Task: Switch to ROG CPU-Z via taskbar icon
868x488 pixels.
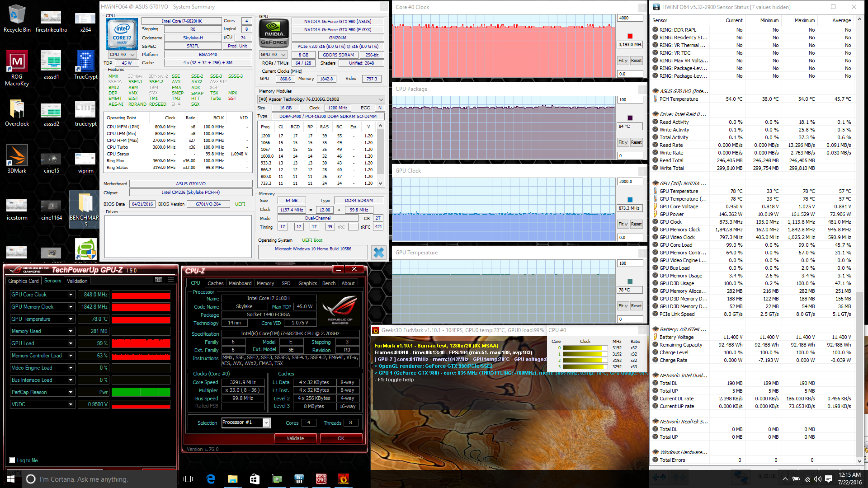Action: (x=321, y=479)
